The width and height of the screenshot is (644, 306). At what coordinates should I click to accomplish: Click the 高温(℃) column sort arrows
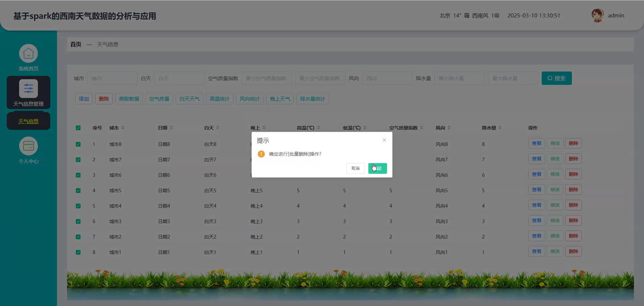319,128
